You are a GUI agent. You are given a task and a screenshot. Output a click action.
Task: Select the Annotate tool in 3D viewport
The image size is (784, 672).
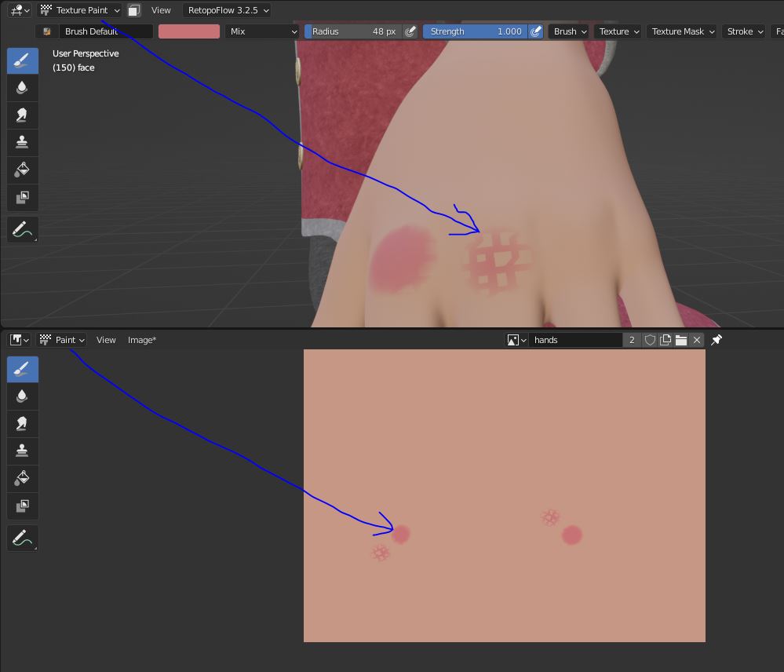[x=23, y=229]
